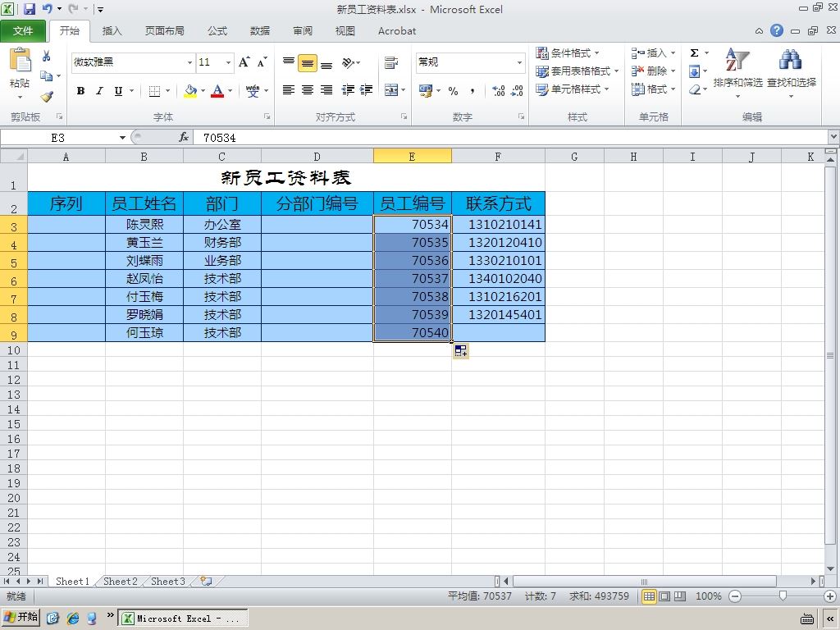Click the accounting number format icon

426,90
